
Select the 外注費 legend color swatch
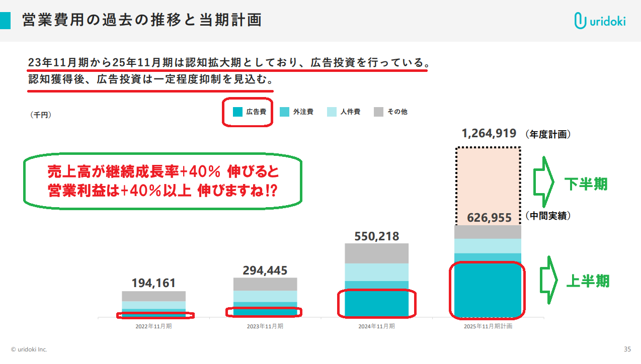pyautogui.click(x=284, y=112)
